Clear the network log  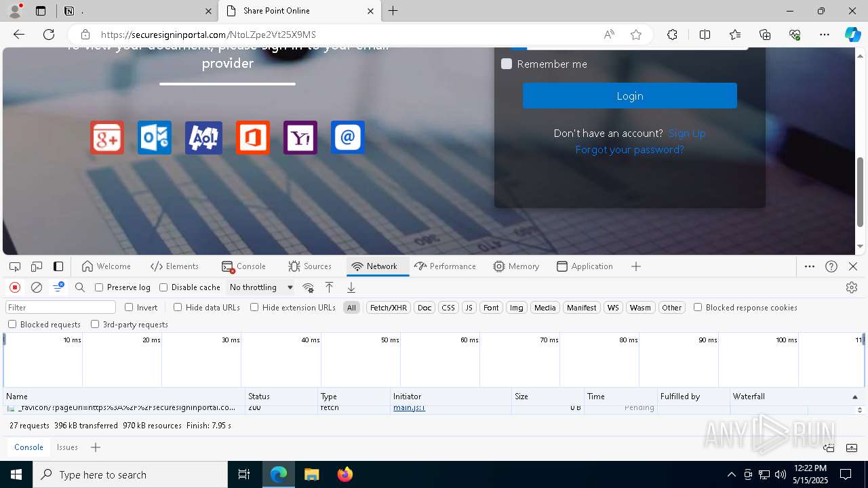coord(37,287)
